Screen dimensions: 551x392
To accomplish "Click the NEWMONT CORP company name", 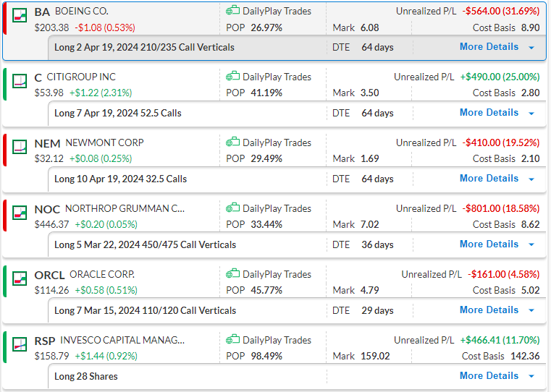I will [x=105, y=142].
